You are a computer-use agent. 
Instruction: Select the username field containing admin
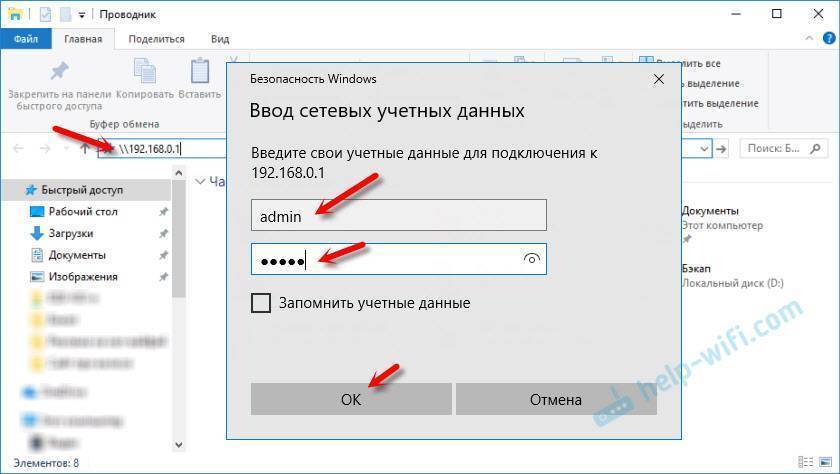399,215
